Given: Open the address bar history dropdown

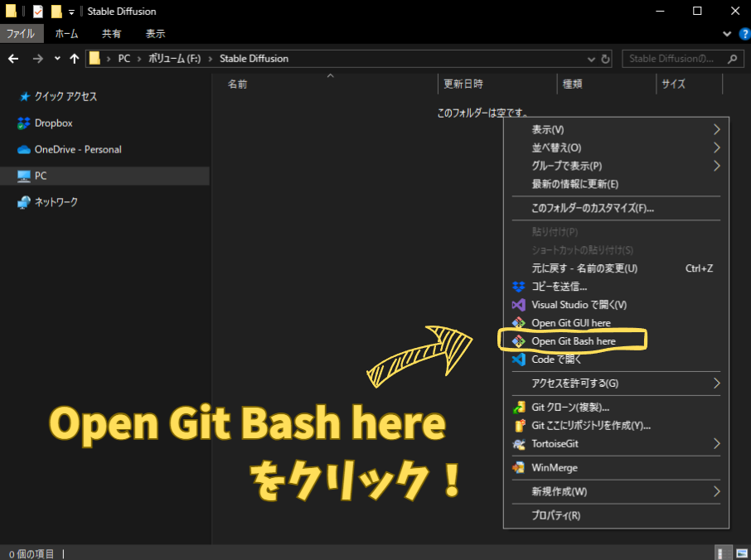Looking at the screenshot, I should 591,59.
